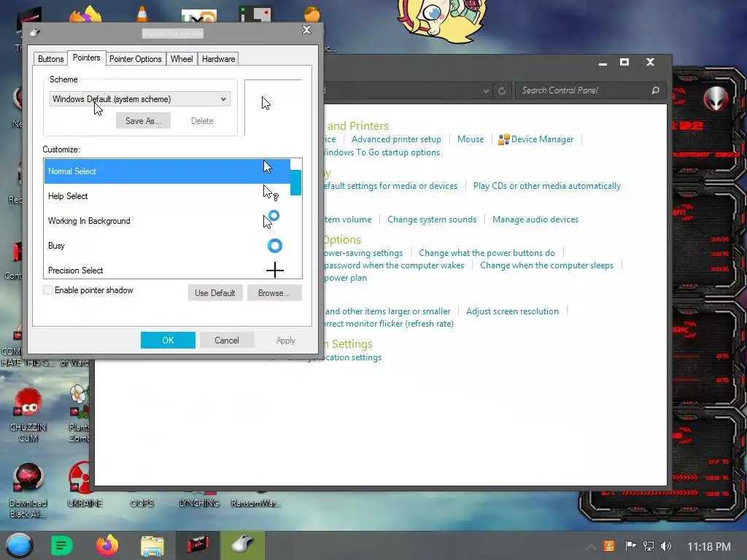Select the Pointers tab
This screenshot has width=747, height=560.
(x=86, y=58)
